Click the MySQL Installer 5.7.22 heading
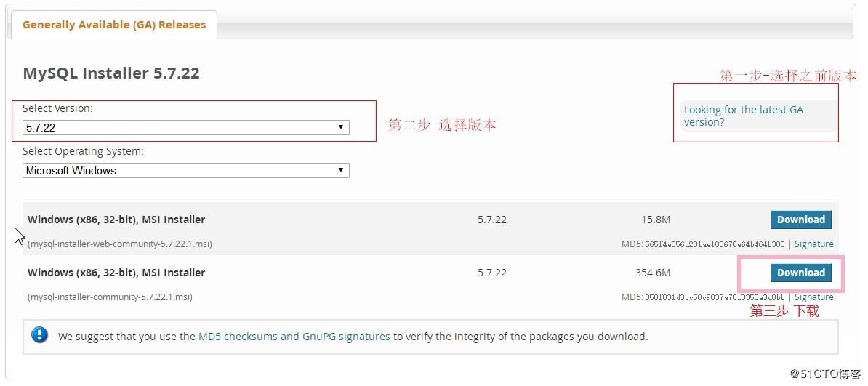The image size is (868, 386). click(111, 73)
